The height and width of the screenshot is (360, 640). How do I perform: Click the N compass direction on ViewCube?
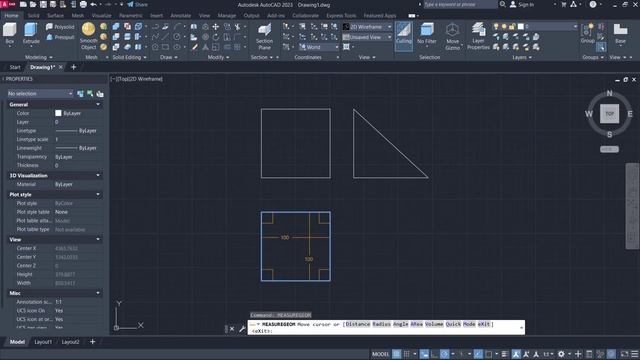[609, 93]
